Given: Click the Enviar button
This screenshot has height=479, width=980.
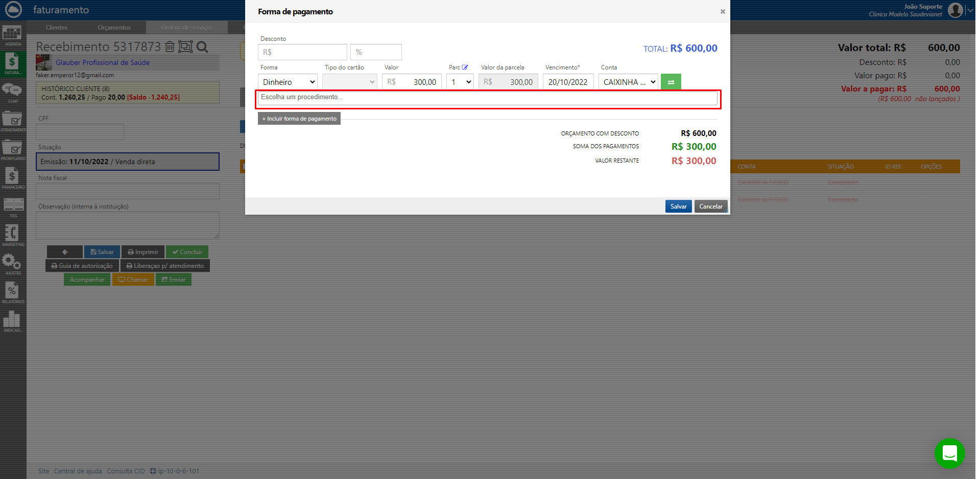Looking at the screenshot, I should click(x=174, y=280).
